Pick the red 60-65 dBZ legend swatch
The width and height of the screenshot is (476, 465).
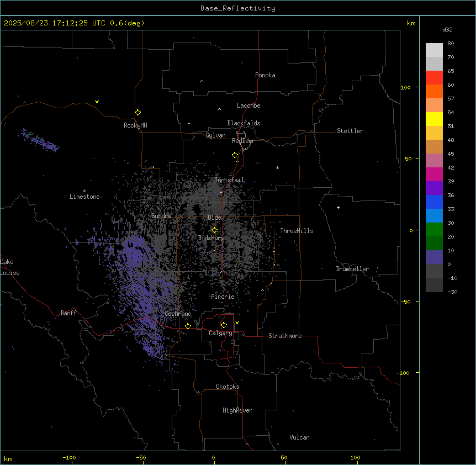(x=434, y=78)
